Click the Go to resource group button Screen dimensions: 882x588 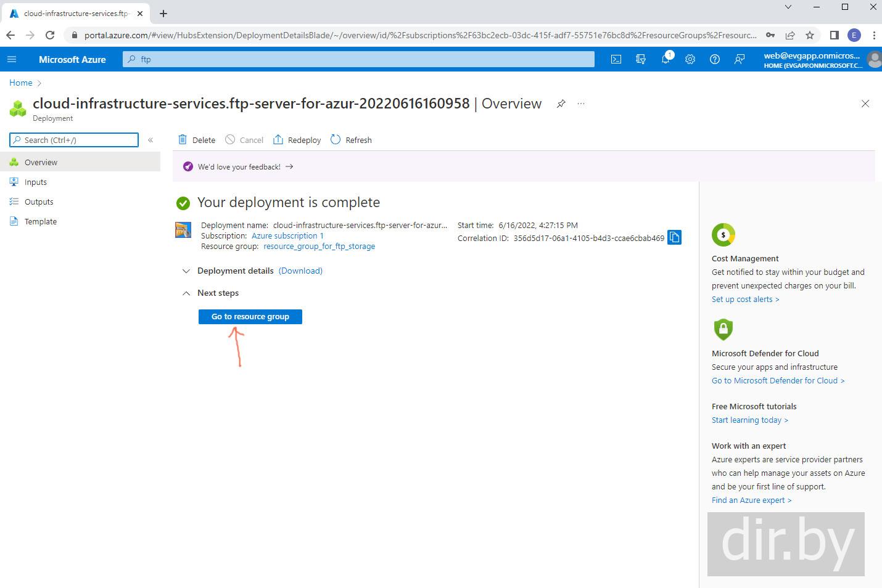click(x=250, y=317)
